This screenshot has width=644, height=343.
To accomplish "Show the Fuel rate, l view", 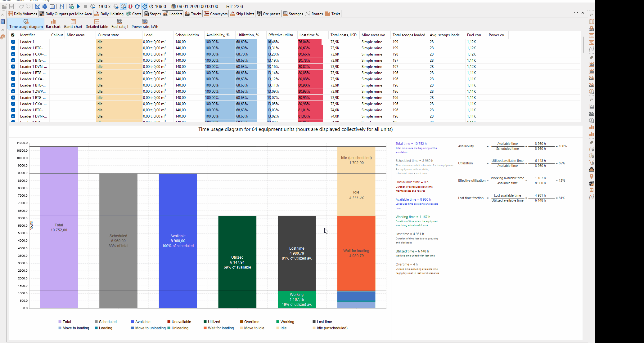I will [x=120, y=24].
